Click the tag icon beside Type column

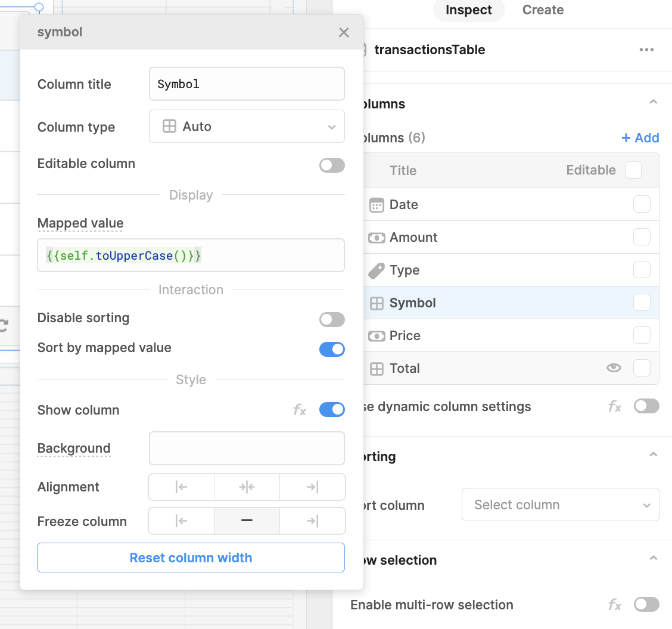point(377,270)
